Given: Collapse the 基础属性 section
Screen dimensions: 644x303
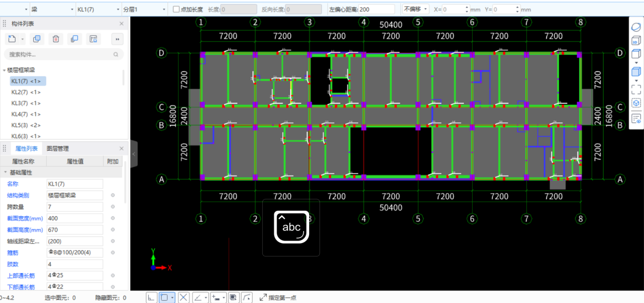Looking at the screenshot, I should [x=5, y=172].
